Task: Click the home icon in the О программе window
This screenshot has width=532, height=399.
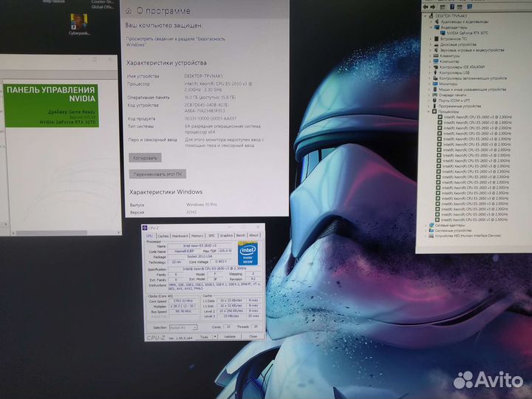Action: [x=129, y=11]
